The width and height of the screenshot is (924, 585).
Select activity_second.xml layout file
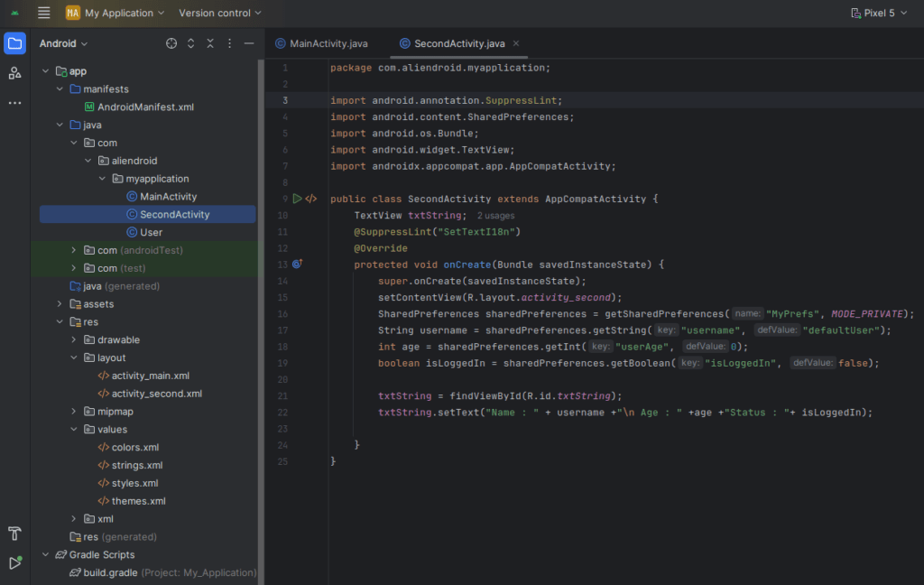click(150, 394)
